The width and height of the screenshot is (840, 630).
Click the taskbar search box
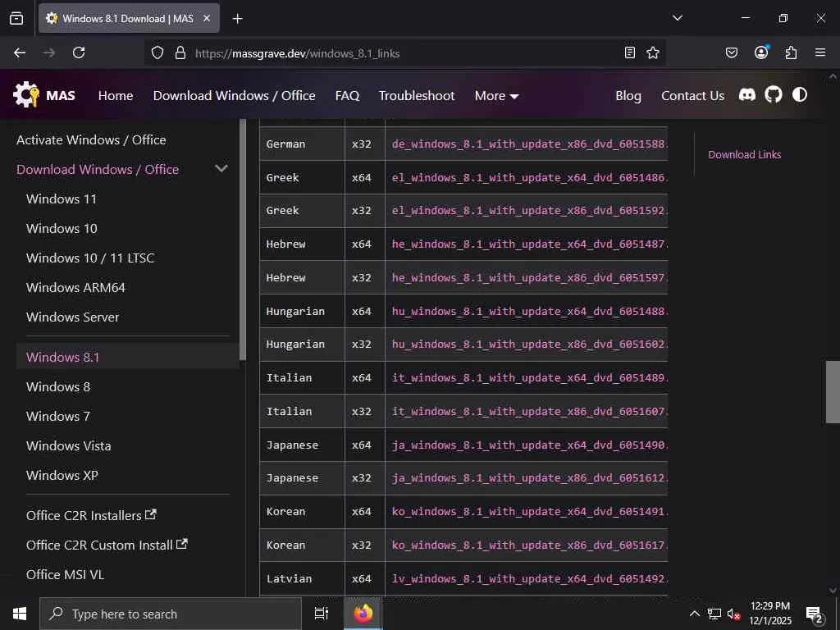(x=171, y=614)
